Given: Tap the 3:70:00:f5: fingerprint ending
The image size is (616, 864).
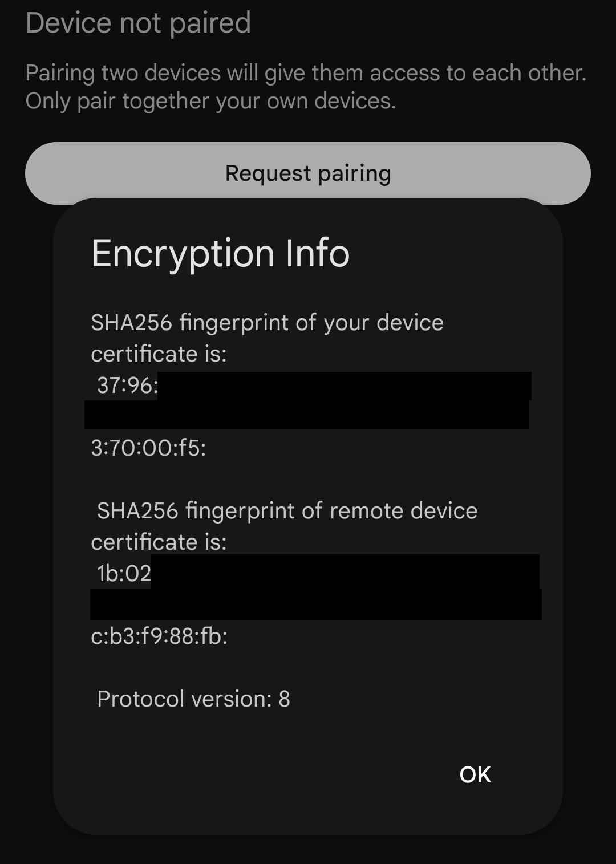Looking at the screenshot, I should click(x=148, y=448).
